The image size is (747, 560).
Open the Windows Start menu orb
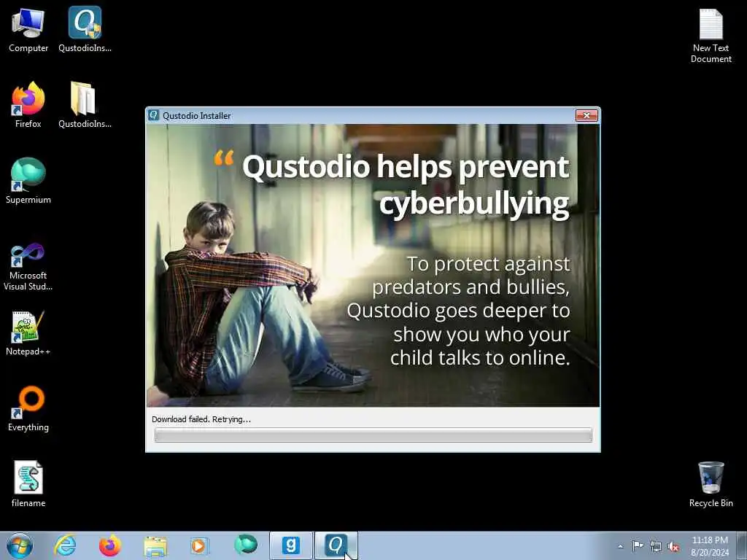pos(20,545)
